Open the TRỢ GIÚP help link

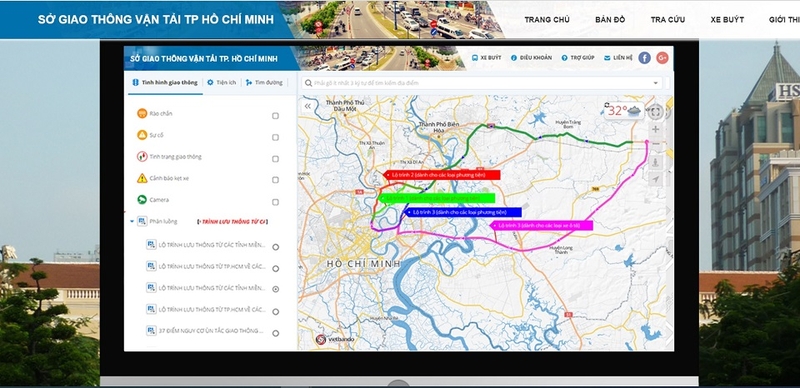point(578,58)
